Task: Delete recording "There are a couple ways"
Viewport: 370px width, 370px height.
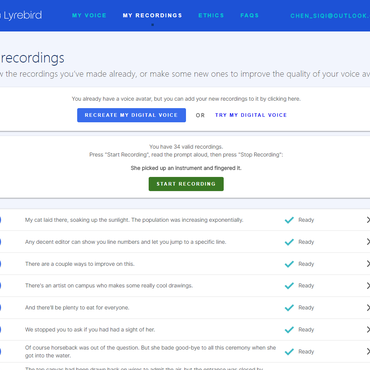Action: (368, 264)
